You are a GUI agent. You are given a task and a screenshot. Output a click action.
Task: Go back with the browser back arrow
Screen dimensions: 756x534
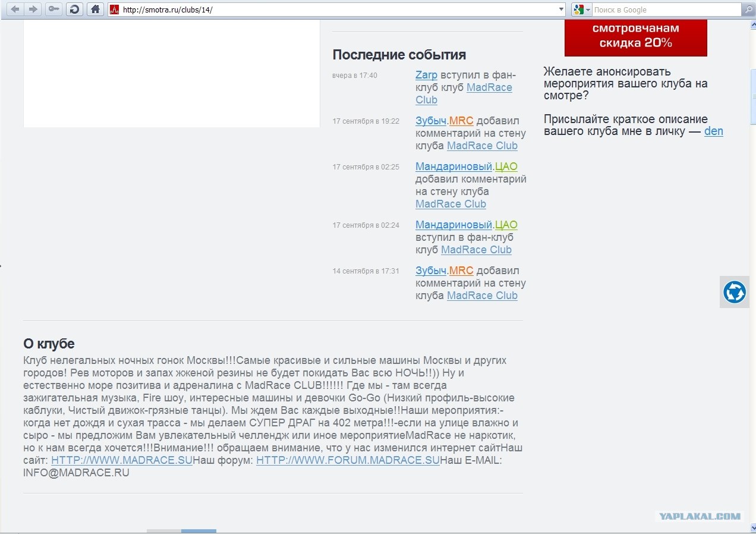pos(15,10)
